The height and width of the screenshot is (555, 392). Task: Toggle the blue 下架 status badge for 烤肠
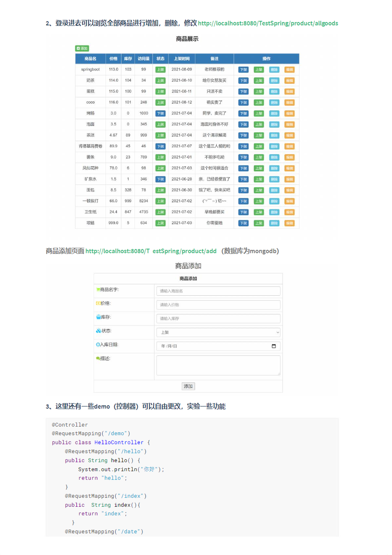click(x=161, y=113)
